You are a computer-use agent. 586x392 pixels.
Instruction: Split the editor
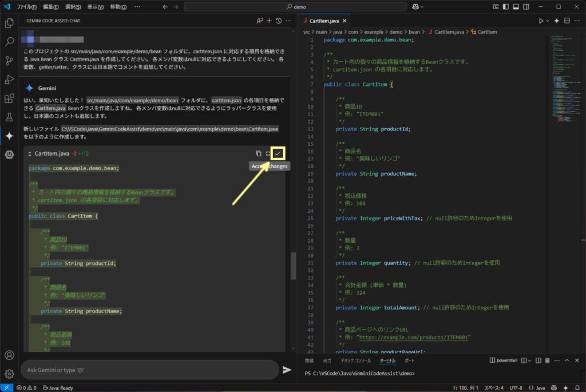tap(567, 21)
